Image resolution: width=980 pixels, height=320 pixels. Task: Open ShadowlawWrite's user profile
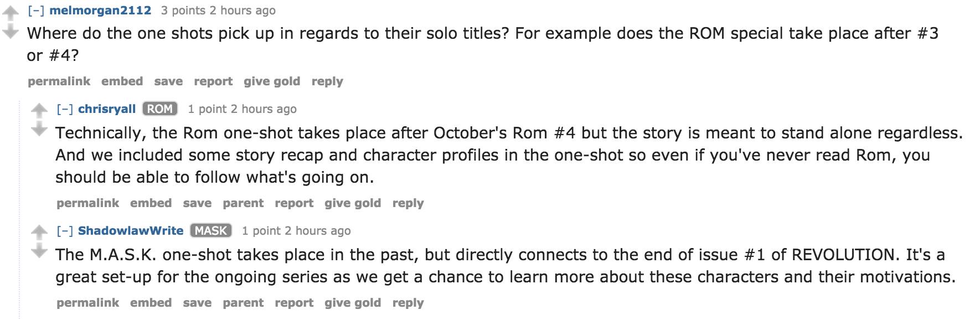(x=131, y=231)
